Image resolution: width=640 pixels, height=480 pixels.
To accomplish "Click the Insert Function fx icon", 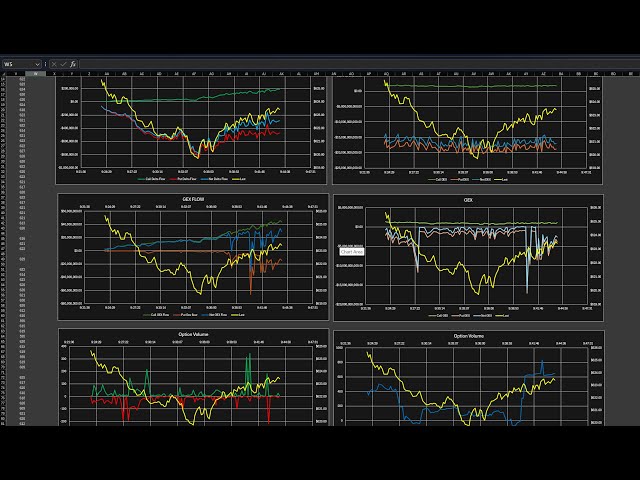I will point(73,64).
